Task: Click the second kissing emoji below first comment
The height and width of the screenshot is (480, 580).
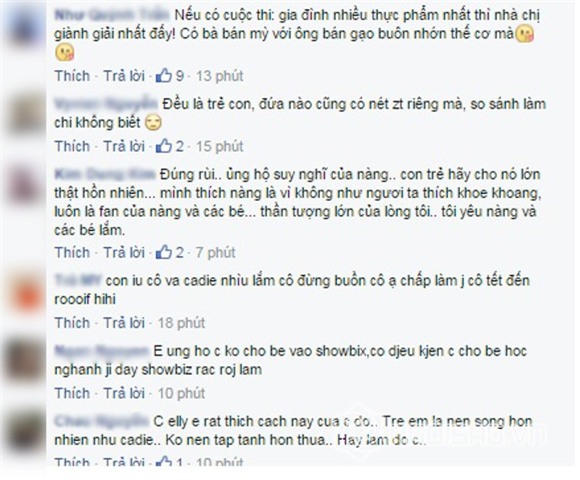Action: click(x=65, y=53)
